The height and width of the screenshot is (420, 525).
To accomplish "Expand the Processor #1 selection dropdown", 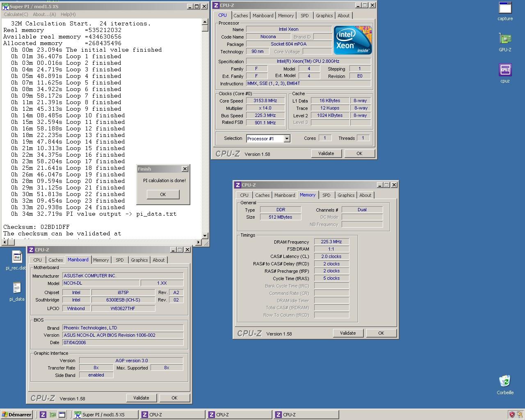I will tap(287, 139).
